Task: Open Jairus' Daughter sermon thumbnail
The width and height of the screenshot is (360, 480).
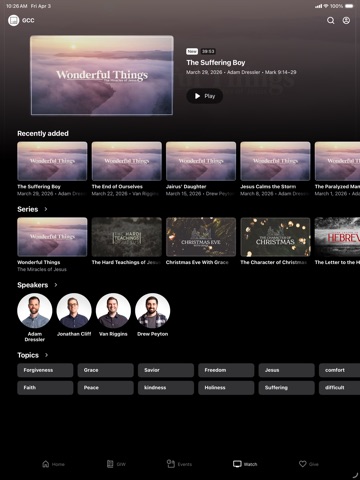Action: pyautogui.click(x=201, y=161)
